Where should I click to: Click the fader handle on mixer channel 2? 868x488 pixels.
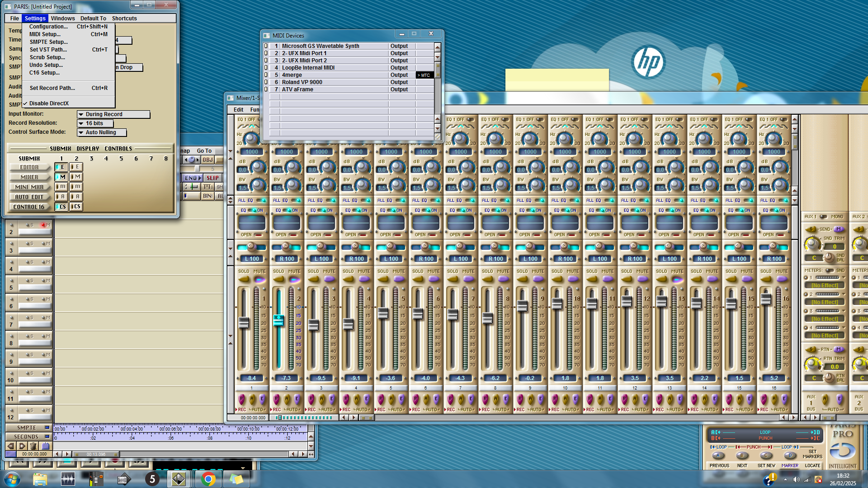[x=278, y=320]
